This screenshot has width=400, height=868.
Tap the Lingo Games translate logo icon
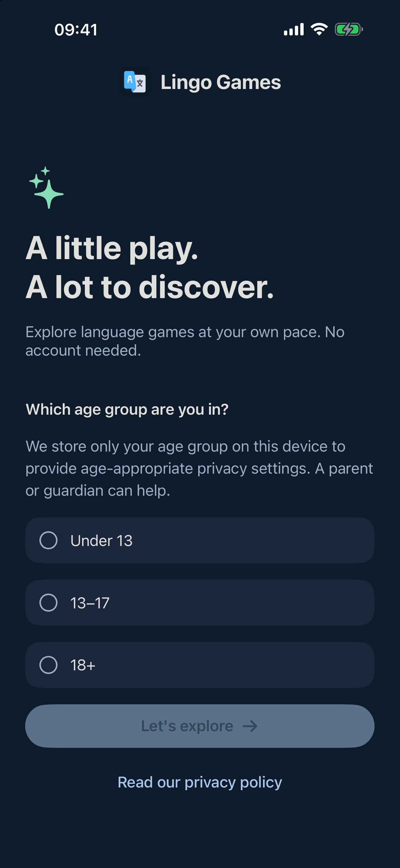(135, 82)
